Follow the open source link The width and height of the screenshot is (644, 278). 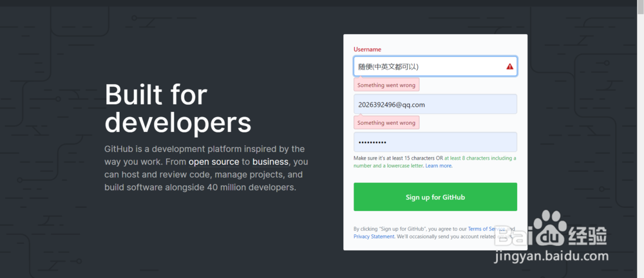214,162
